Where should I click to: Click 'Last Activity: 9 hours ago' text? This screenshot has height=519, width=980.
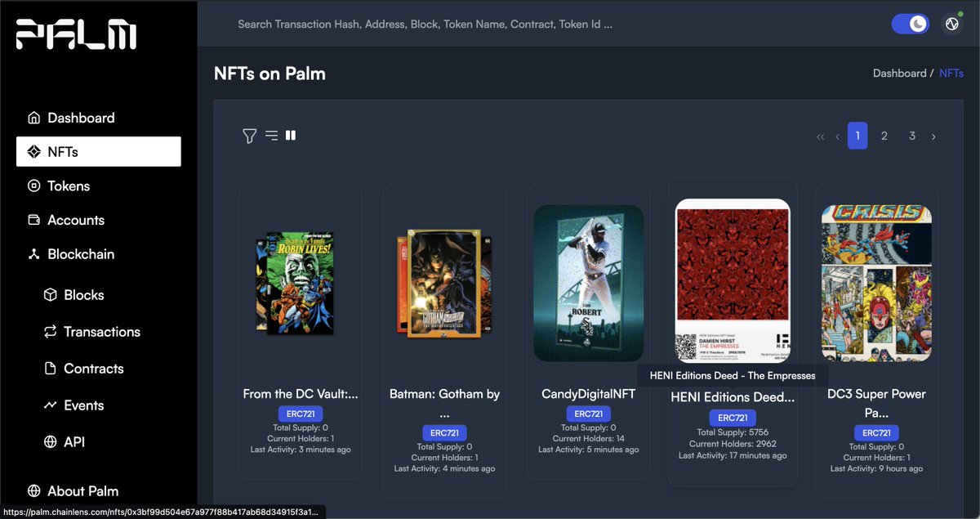coord(876,468)
